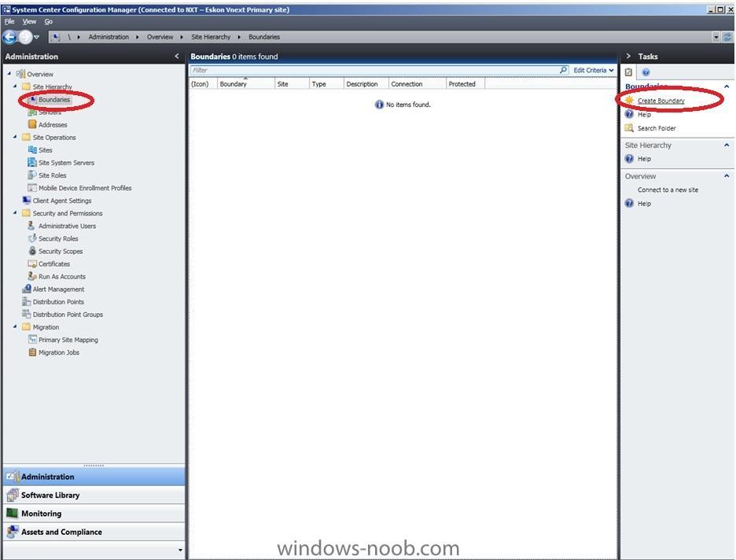Sort by the Protected column header
The image size is (736, 560).
[466, 84]
